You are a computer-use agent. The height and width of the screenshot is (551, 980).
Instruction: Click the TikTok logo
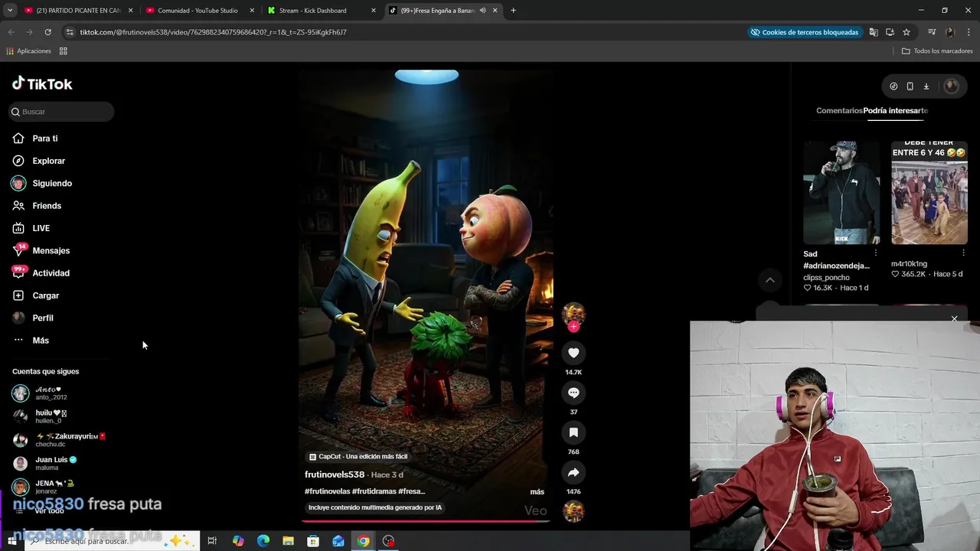coord(42,84)
